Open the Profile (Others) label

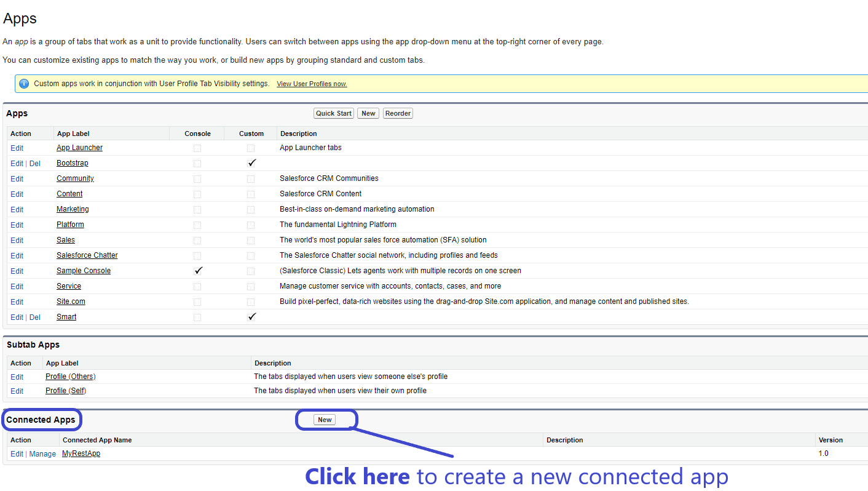(71, 377)
